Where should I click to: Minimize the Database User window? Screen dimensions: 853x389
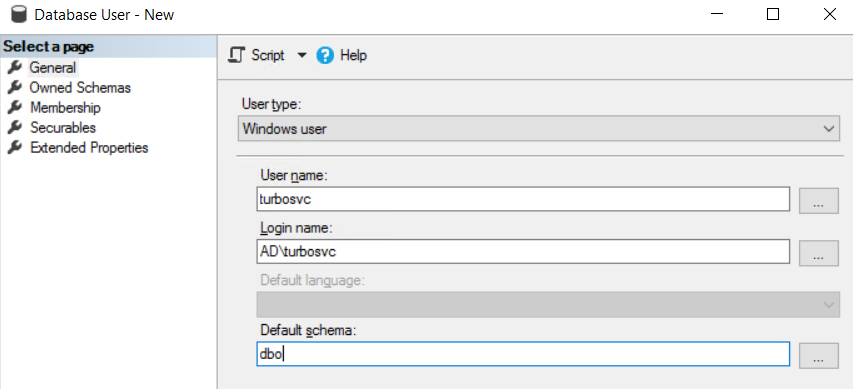tap(717, 15)
